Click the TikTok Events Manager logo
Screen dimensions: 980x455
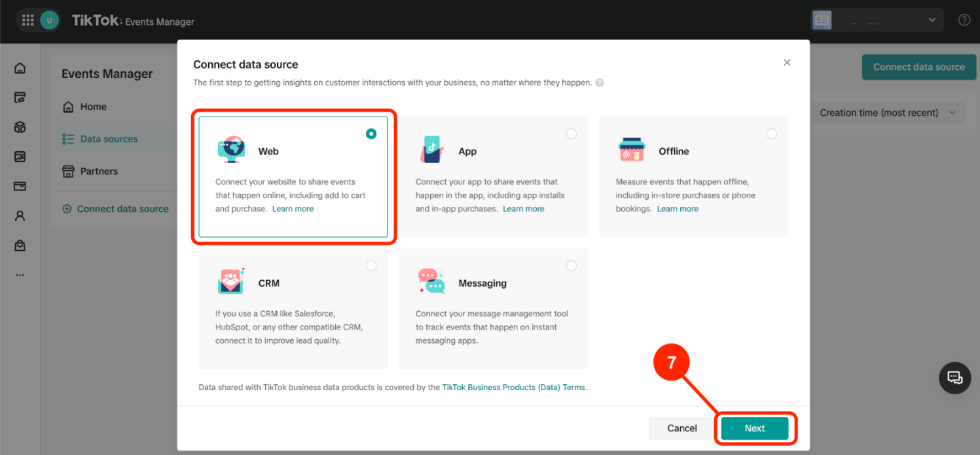click(x=133, y=21)
